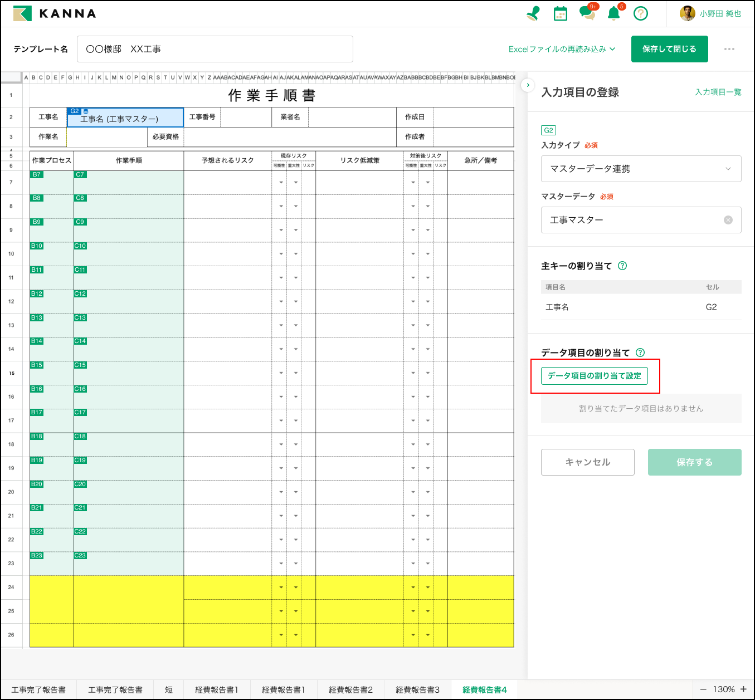Open the 入力項目一覧 link
Screen dimensions: 755x700
point(718,92)
